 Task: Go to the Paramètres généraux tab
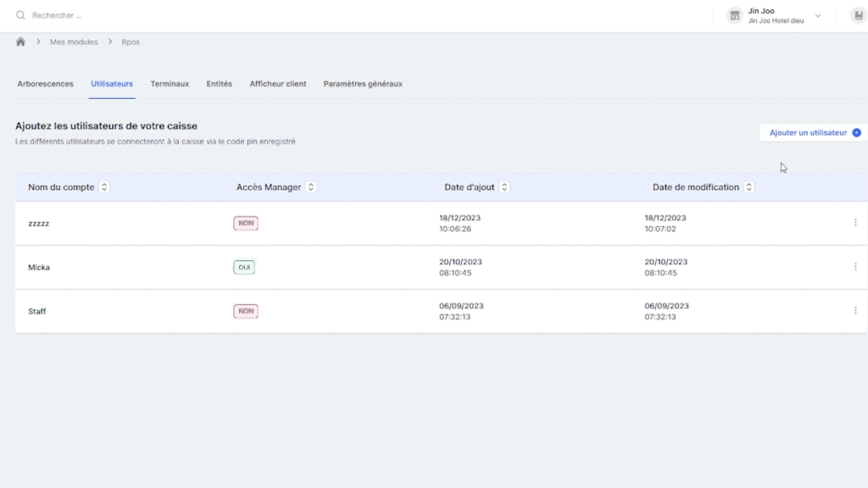pos(363,84)
